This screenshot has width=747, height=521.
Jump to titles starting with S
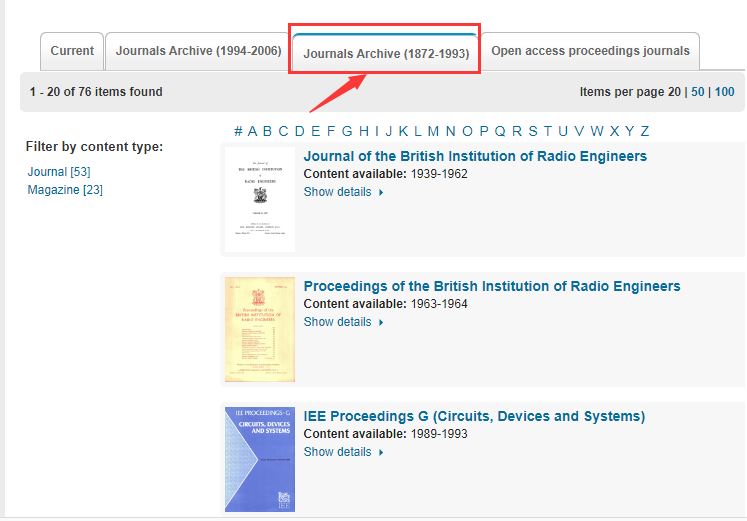click(533, 131)
